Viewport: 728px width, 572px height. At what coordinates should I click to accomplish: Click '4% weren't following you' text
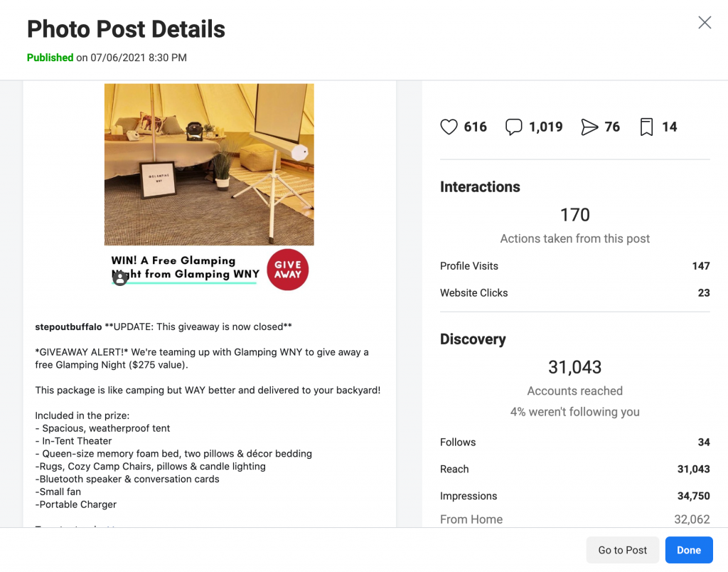[574, 412]
